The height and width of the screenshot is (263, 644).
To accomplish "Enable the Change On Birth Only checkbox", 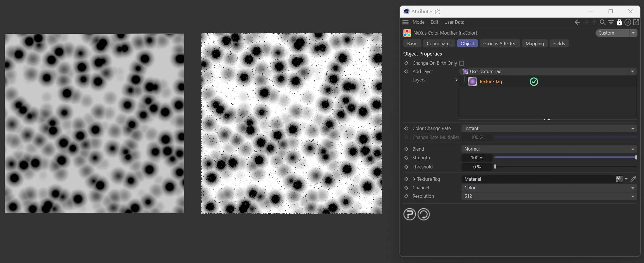I will tap(462, 63).
